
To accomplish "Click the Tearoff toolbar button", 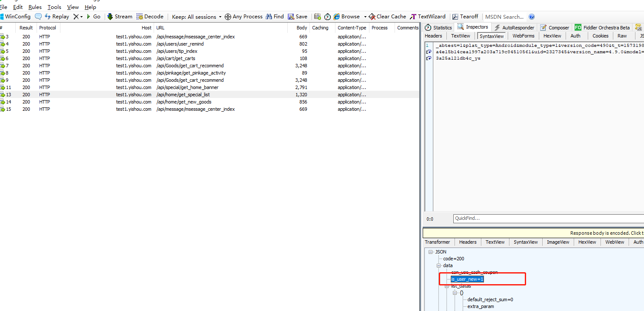I will tap(465, 17).
